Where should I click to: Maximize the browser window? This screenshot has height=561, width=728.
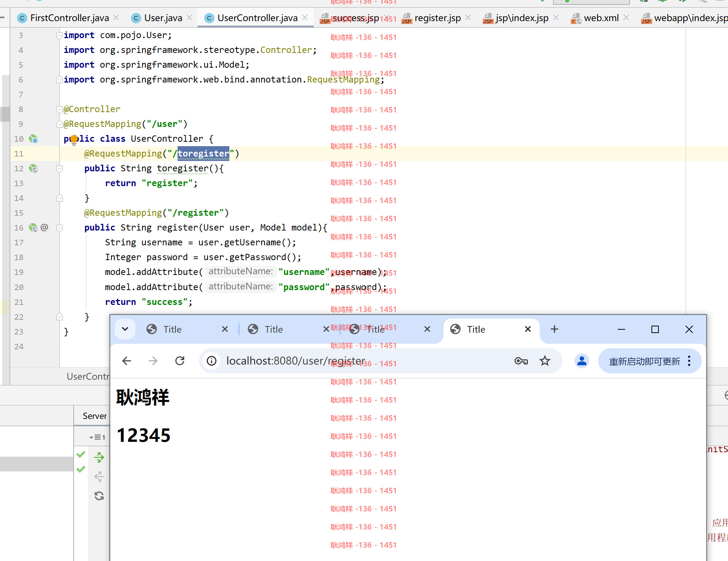[x=655, y=329]
